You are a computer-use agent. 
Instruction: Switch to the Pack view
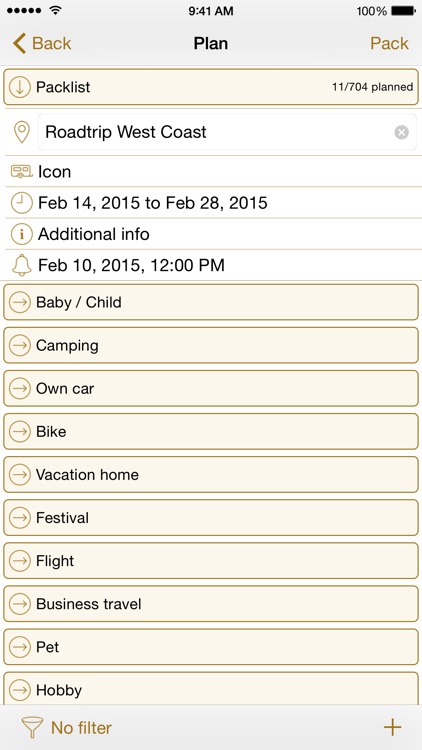point(389,43)
